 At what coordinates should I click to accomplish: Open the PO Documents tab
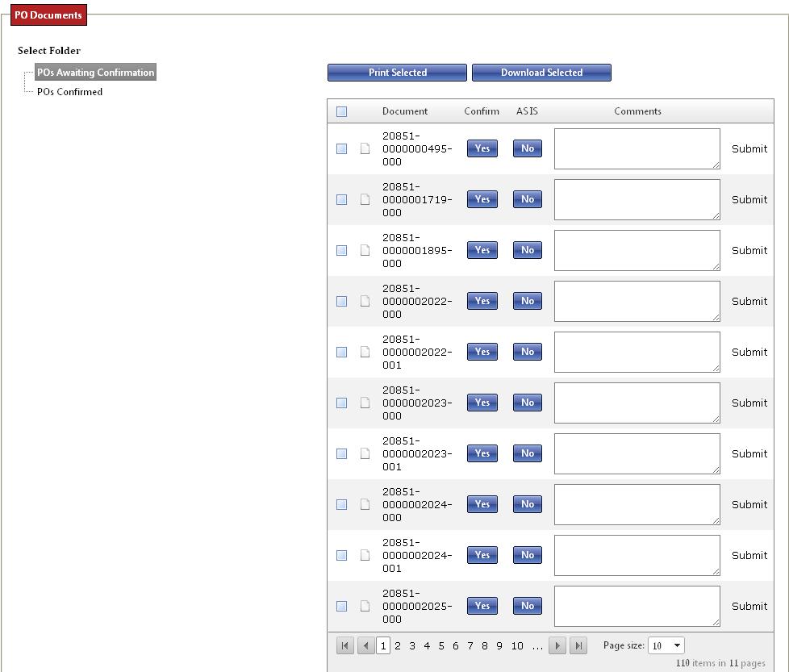[x=48, y=15]
